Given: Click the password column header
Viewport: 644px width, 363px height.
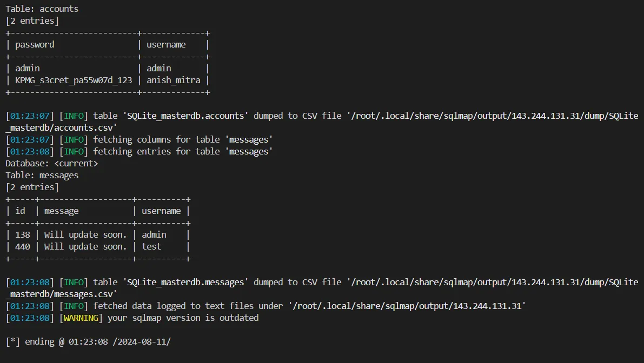Looking at the screenshot, I should tap(35, 44).
